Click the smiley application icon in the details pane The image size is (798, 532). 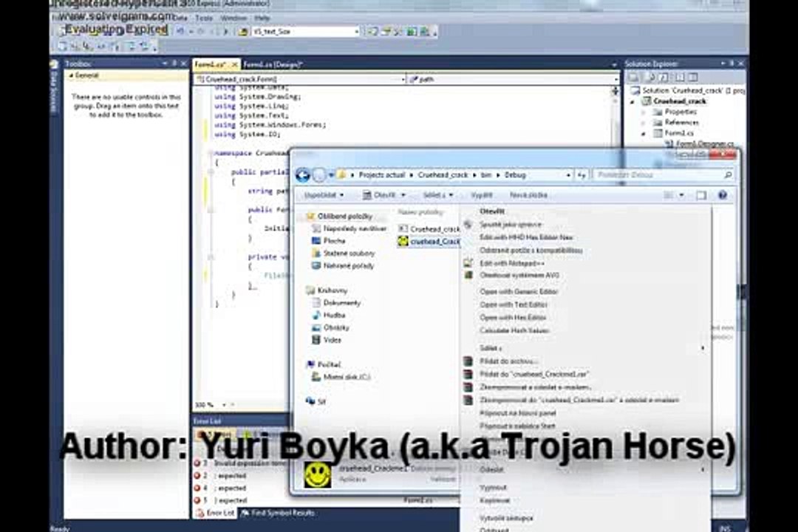[x=317, y=475]
